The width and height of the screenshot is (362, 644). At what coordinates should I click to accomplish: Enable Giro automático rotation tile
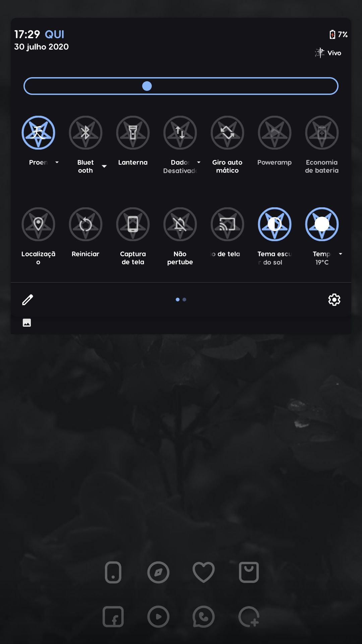click(x=227, y=132)
